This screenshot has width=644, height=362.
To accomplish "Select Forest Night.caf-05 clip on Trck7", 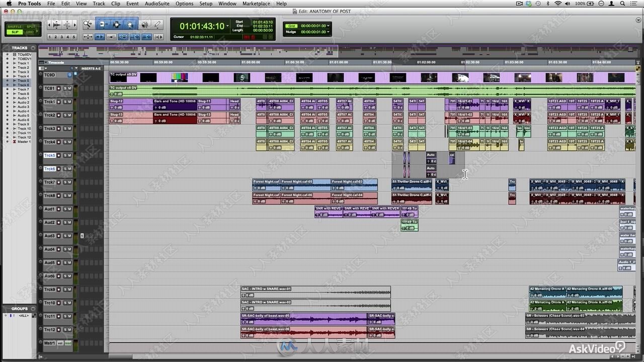I will [x=305, y=185].
